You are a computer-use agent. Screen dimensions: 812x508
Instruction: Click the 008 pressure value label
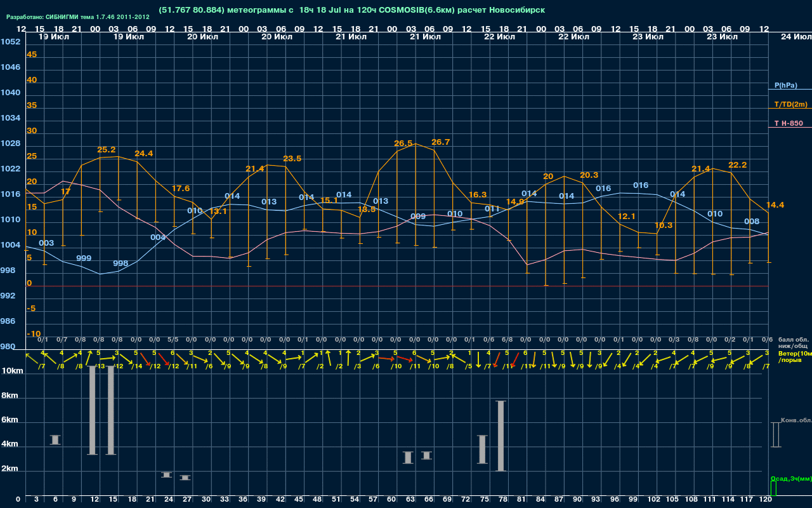pos(752,222)
